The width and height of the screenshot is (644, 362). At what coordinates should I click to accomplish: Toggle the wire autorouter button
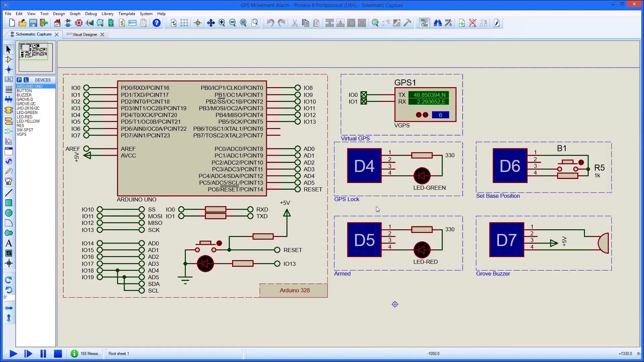coord(424,23)
